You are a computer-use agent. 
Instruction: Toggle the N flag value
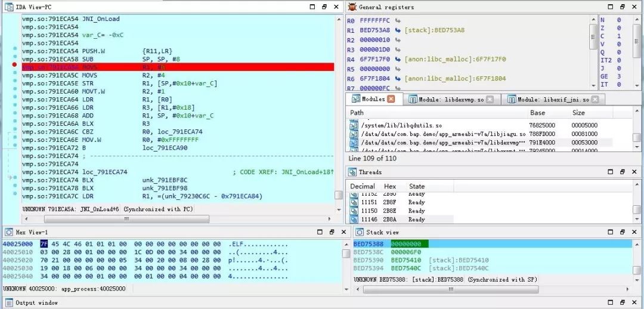(x=618, y=20)
